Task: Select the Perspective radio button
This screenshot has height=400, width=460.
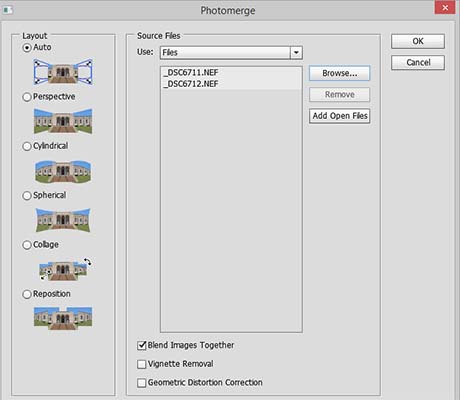Action: [27, 97]
